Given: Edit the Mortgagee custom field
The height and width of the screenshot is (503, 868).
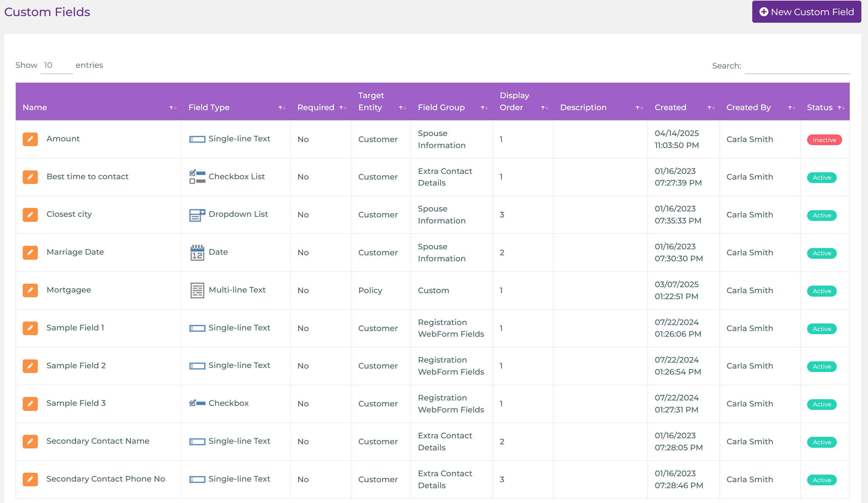Looking at the screenshot, I should coord(30,290).
